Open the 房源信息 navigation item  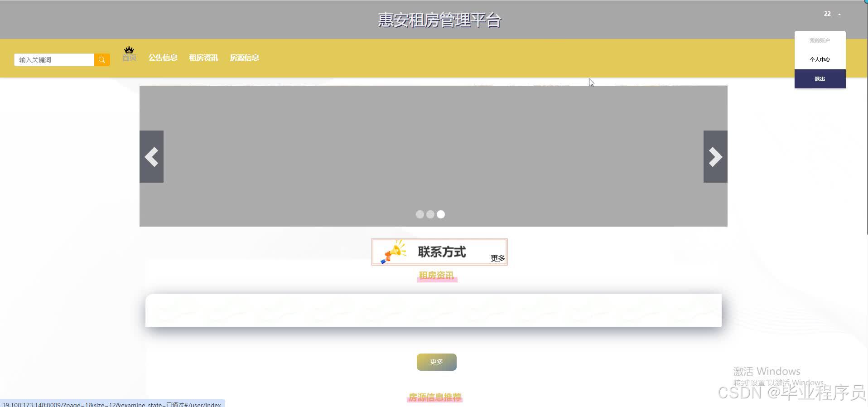point(244,58)
